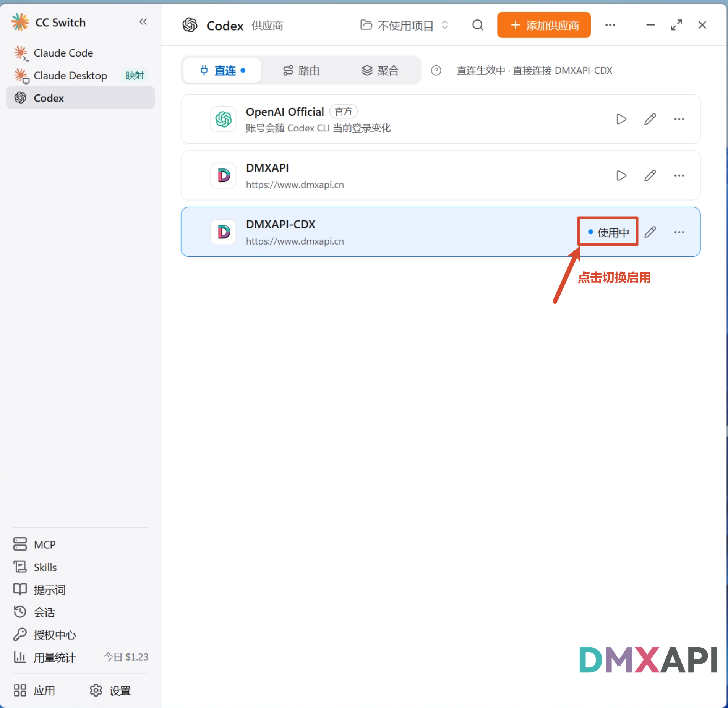Click the 今日 $1.23 usage amount
Image resolution: width=728 pixels, height=708 pixels.
point(126,657)
